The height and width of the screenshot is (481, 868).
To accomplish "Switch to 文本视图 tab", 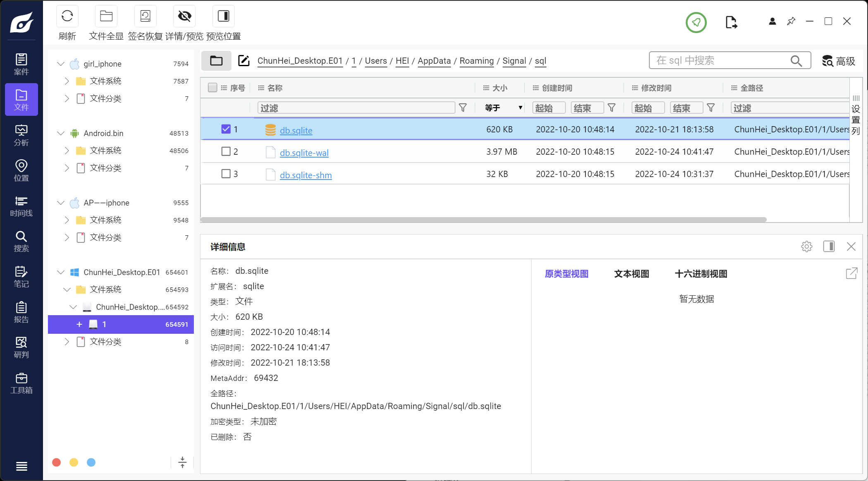I will click(x=632, y=274).
